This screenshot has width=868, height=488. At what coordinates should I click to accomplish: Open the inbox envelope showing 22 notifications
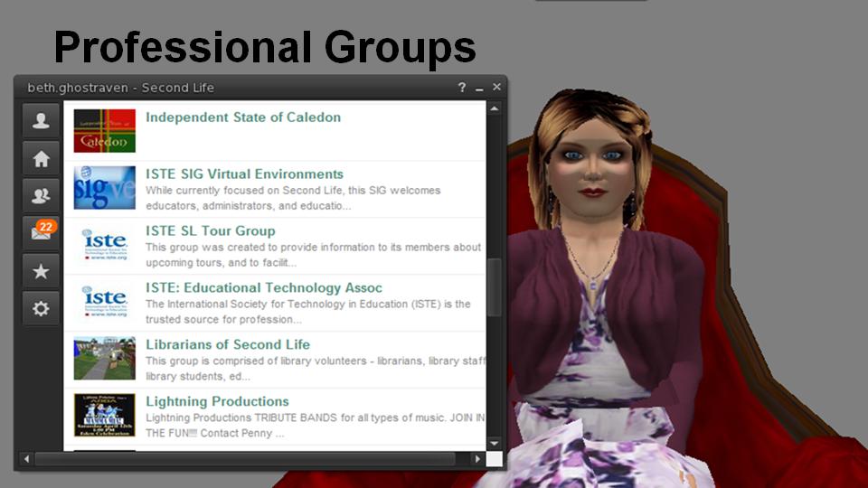[x=41, y=233]
